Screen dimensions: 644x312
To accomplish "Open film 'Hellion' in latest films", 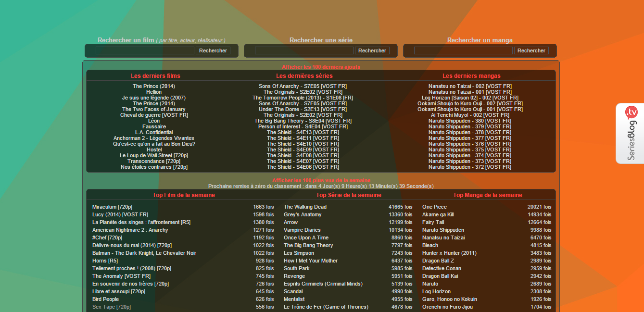I will coord(154,92).
